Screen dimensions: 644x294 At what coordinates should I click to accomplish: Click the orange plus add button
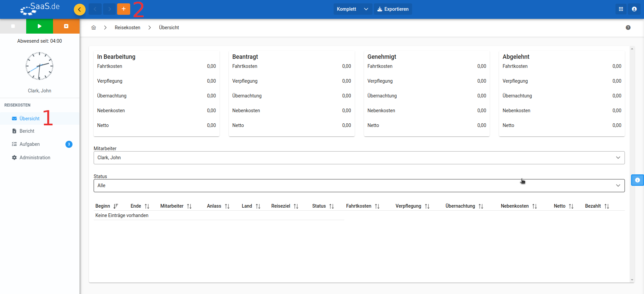click(123, 9)
